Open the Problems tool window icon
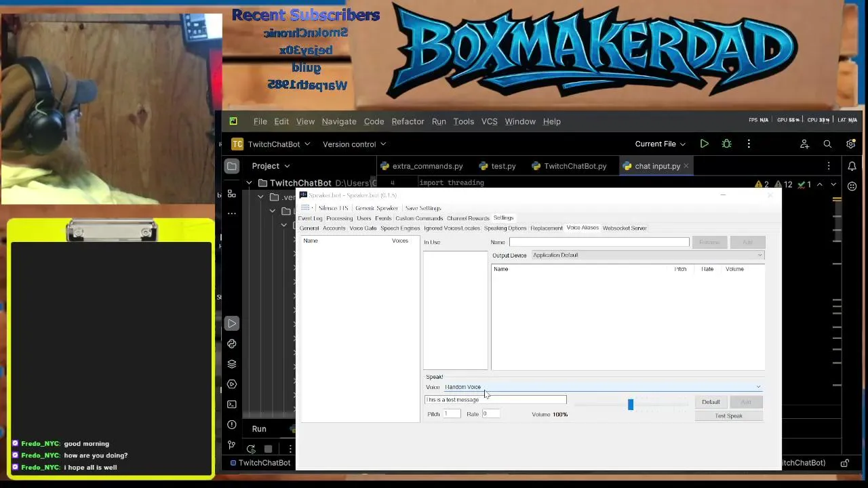Image resolution: width=868 pixels, height=488 pixels. tap(232, 425)
